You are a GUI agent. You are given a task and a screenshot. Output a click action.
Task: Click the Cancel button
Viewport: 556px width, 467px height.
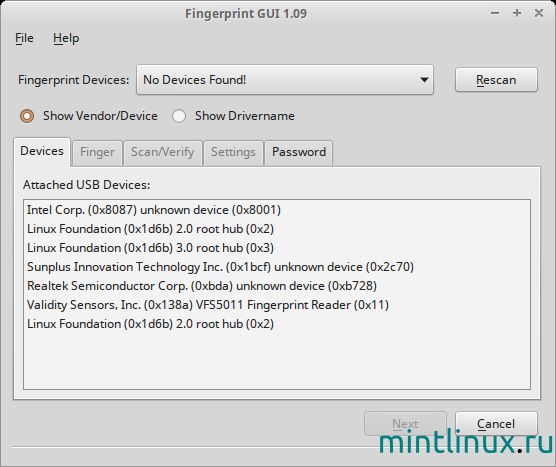click(496, 424)
